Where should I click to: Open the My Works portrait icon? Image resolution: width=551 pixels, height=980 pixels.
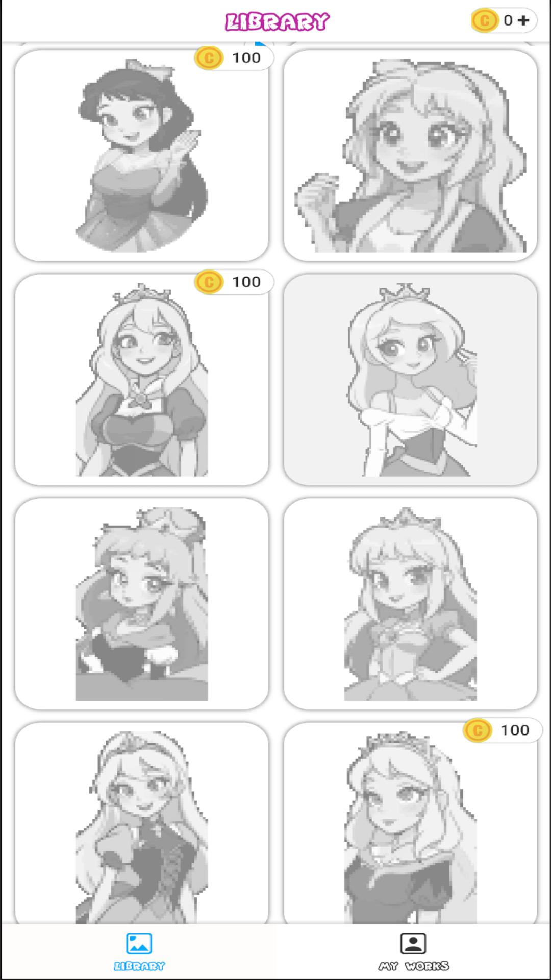coord(413,943)
